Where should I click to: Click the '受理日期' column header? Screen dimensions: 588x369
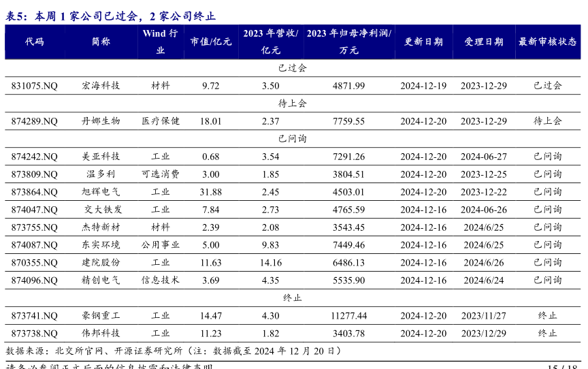[484, 42]
